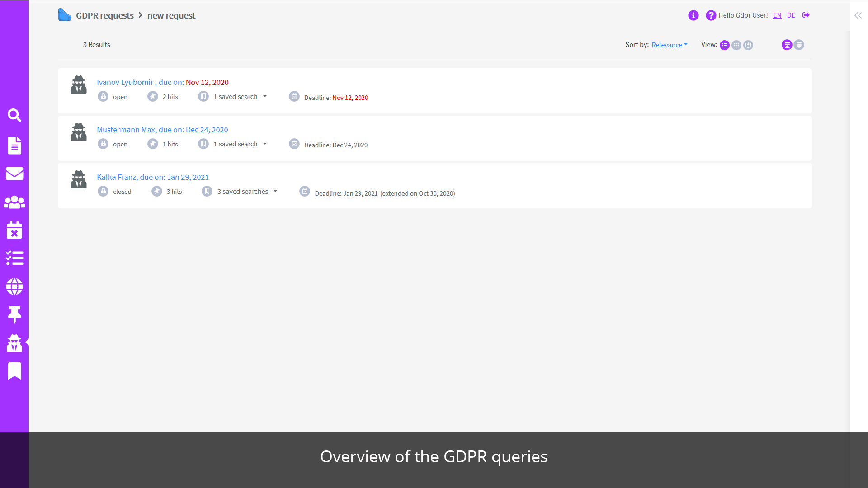Open the GDPR spy icon section in the sidebar

[x=14, y=343]
